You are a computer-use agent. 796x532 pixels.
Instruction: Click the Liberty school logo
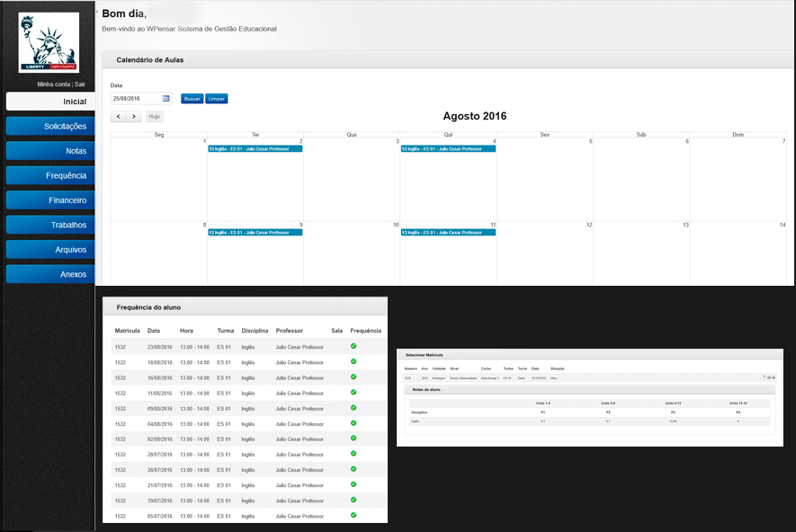click(49, 42)
